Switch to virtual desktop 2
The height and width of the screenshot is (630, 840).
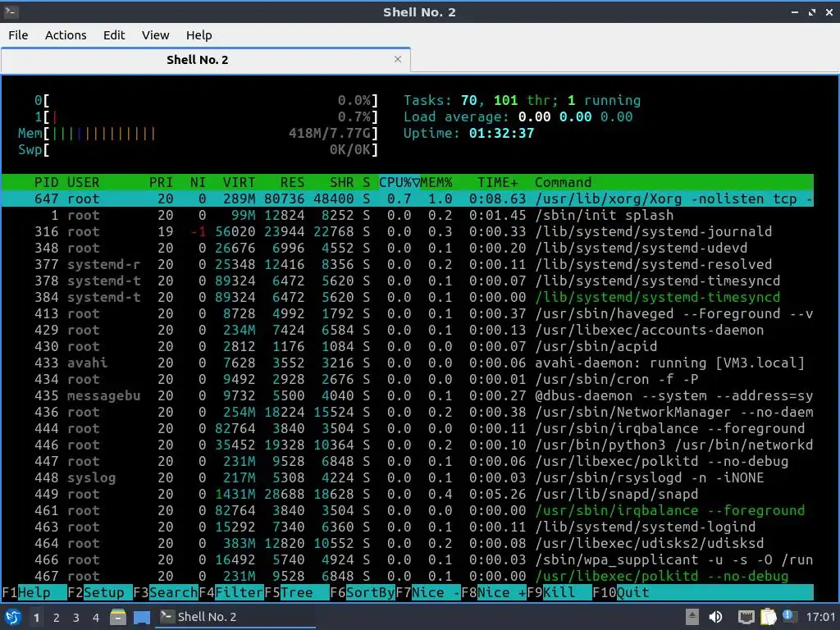point(57,618)
